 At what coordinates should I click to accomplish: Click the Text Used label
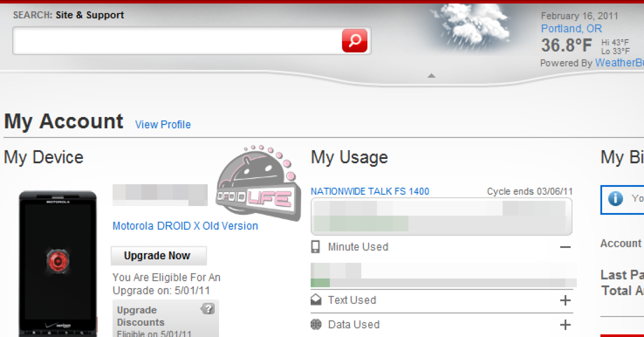click(352, 300)
